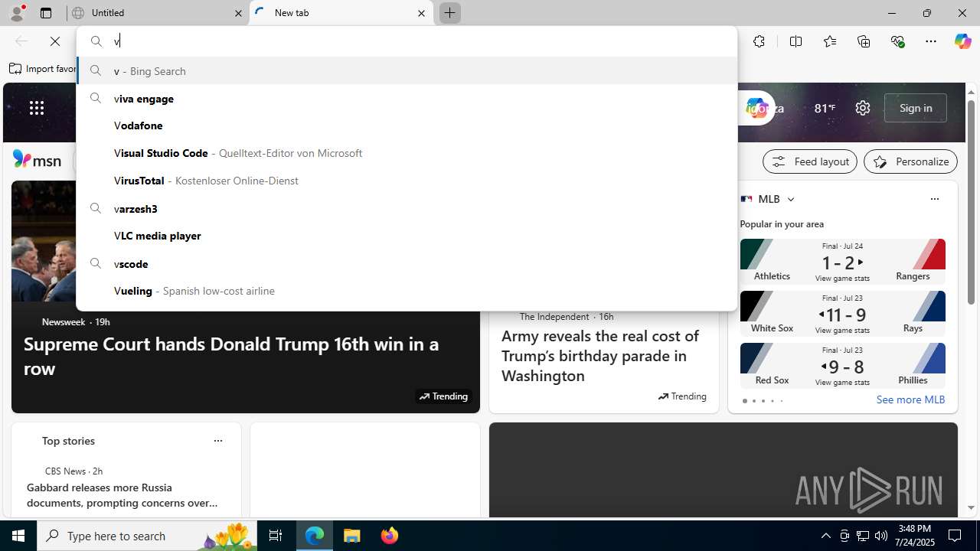
Task: Pick the varzesh3 suggestion
Action: (407, 208)
